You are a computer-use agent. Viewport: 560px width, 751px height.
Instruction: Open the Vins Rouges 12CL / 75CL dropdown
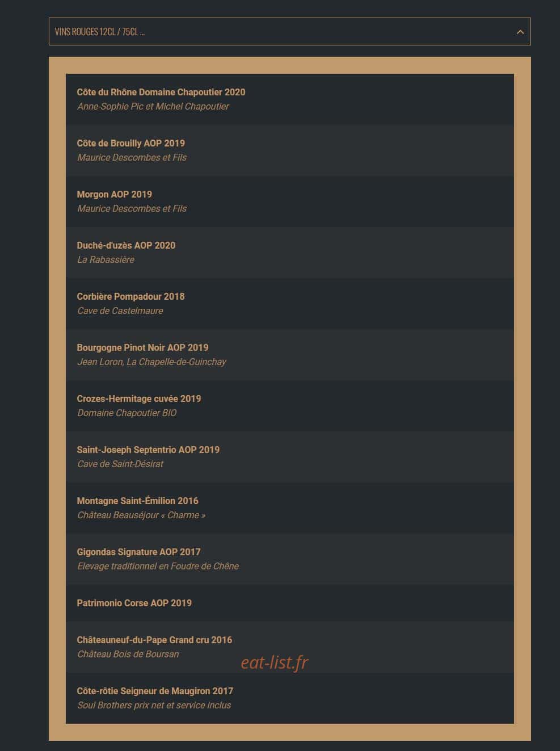289,32
